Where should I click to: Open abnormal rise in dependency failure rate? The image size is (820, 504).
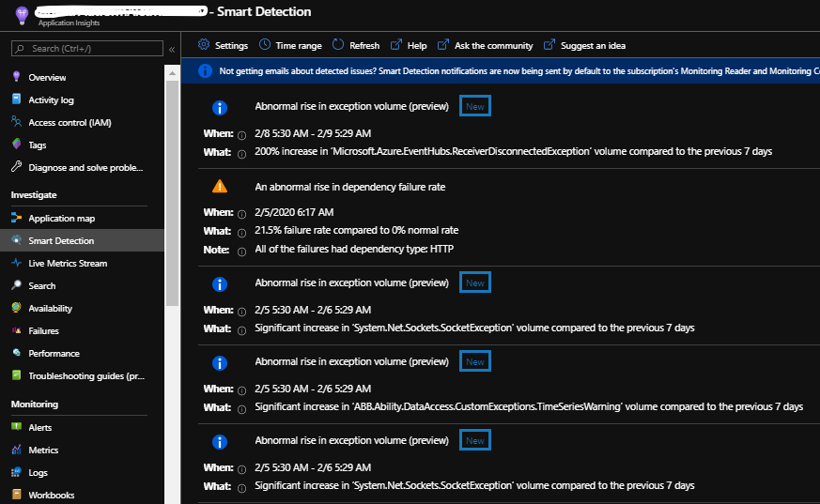point(349,187)
